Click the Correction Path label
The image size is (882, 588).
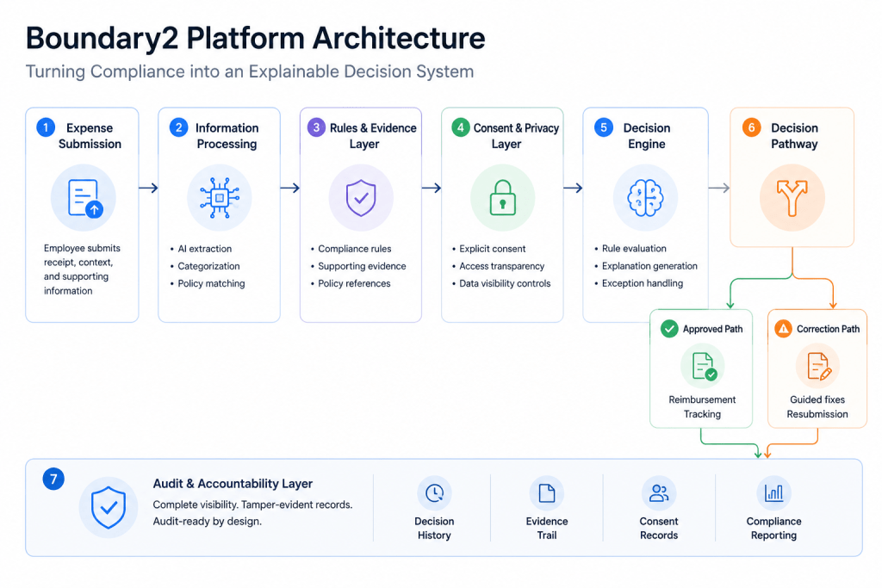click(x=828, y=329)
